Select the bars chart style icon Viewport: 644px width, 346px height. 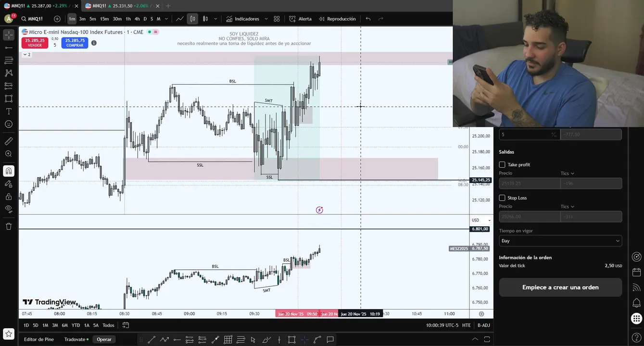(x=192, y=19)
